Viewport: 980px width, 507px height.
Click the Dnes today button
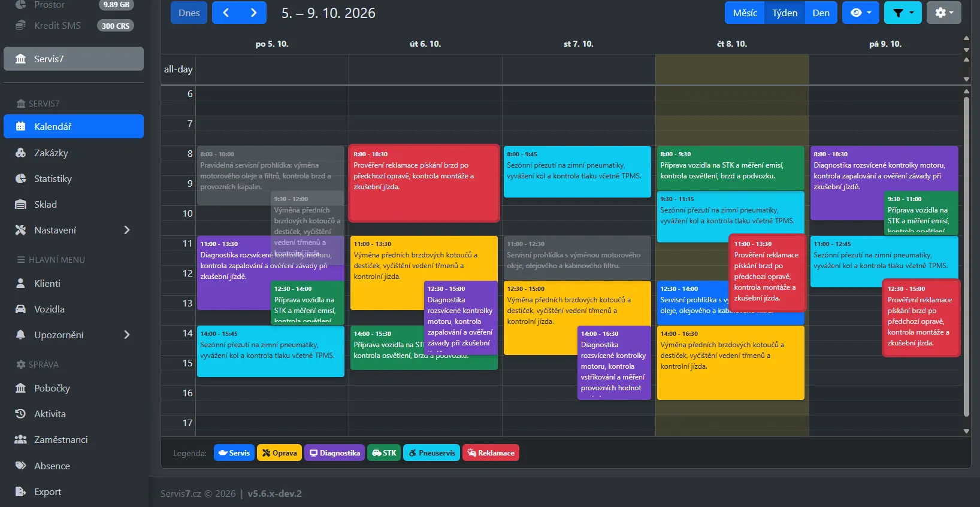pyautogui.click(x=189, y=13)
